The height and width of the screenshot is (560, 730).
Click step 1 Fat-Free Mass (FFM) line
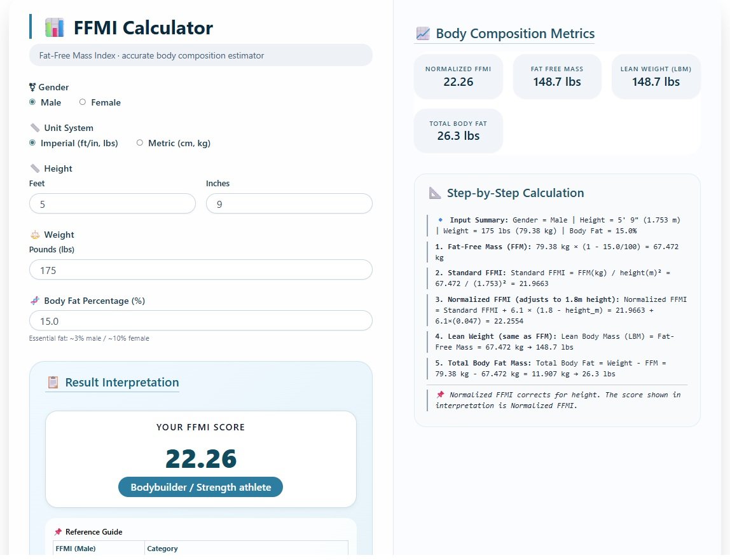tap(557, 252)
